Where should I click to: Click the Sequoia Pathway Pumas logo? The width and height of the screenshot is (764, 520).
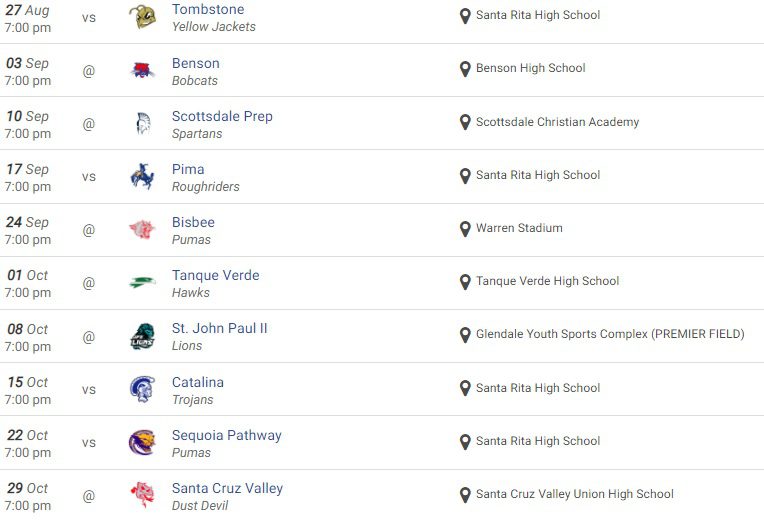click(142, 442)
